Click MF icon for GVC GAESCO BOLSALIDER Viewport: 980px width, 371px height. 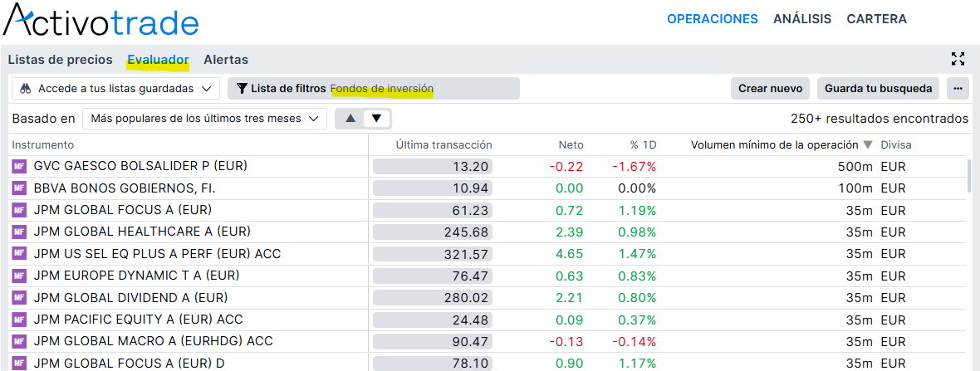coord(19,167)
